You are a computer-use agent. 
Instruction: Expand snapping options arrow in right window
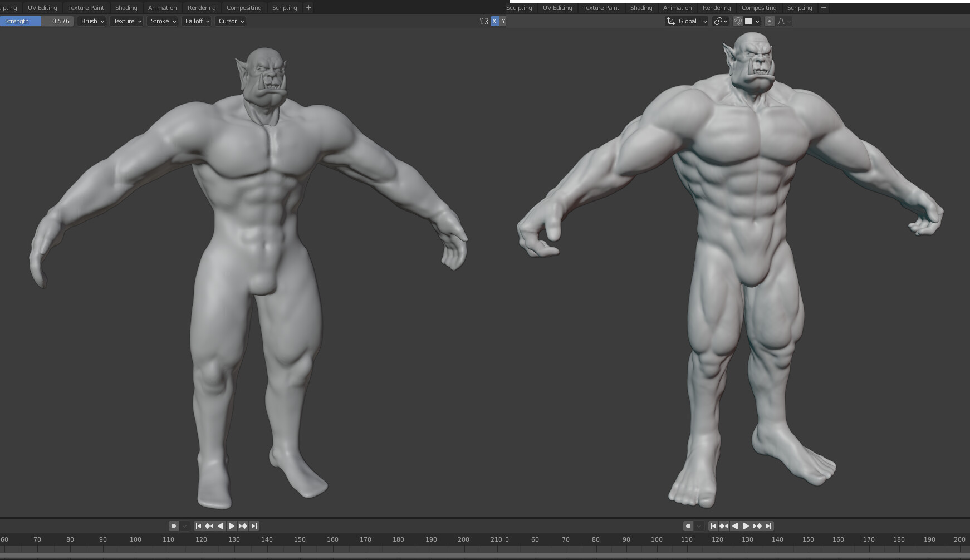(757, 21)
